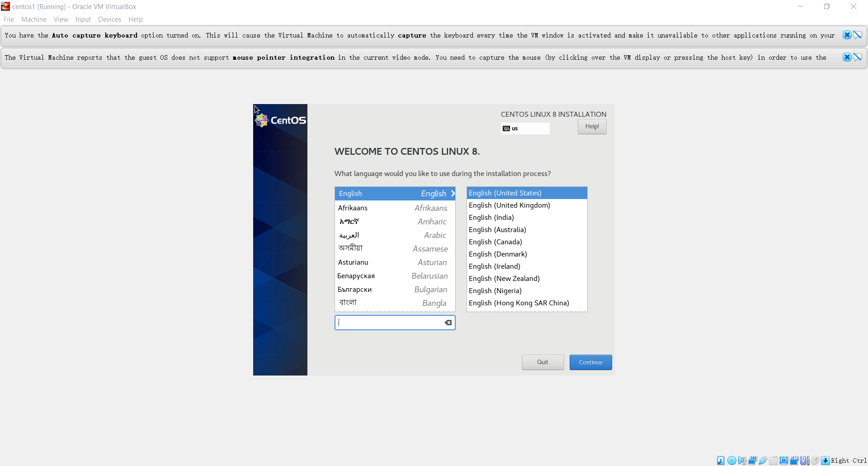Screen dimensions: 868x466
Task: Minimize the VirtualBox window
Action: 801,6
